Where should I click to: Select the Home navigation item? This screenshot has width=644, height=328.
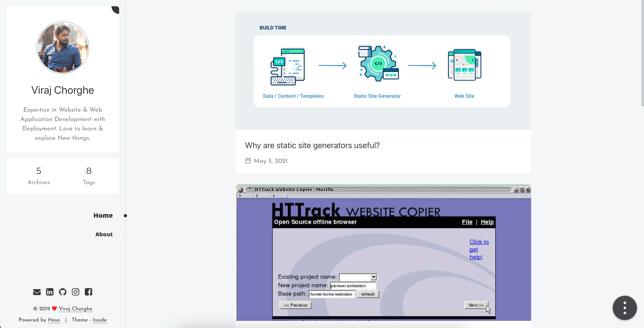(103, 215)
